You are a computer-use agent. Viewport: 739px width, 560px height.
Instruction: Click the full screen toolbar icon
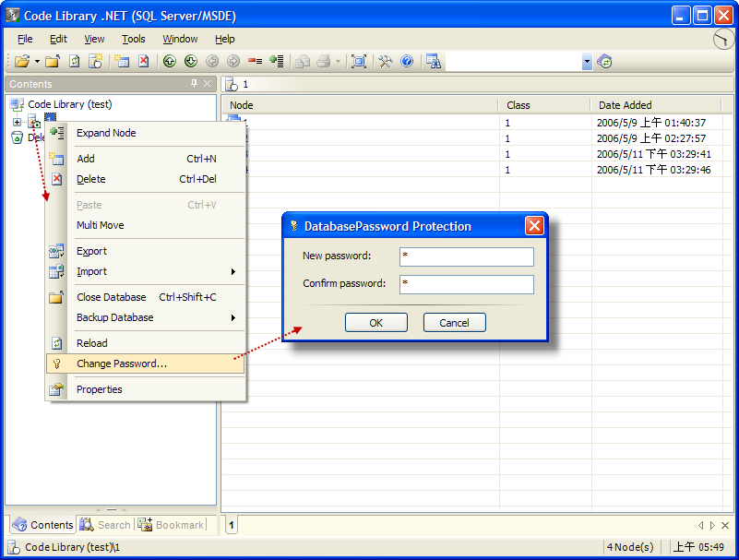point(359,61)
